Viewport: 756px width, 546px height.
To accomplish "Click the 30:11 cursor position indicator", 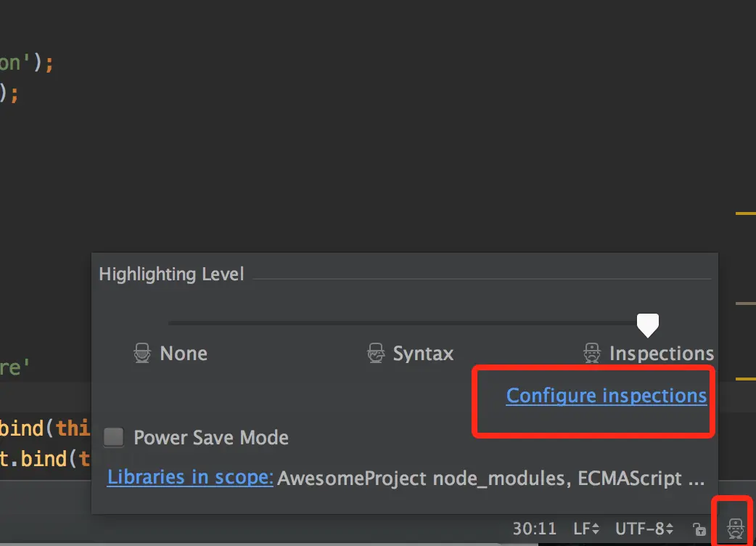I will click(534, 529).
